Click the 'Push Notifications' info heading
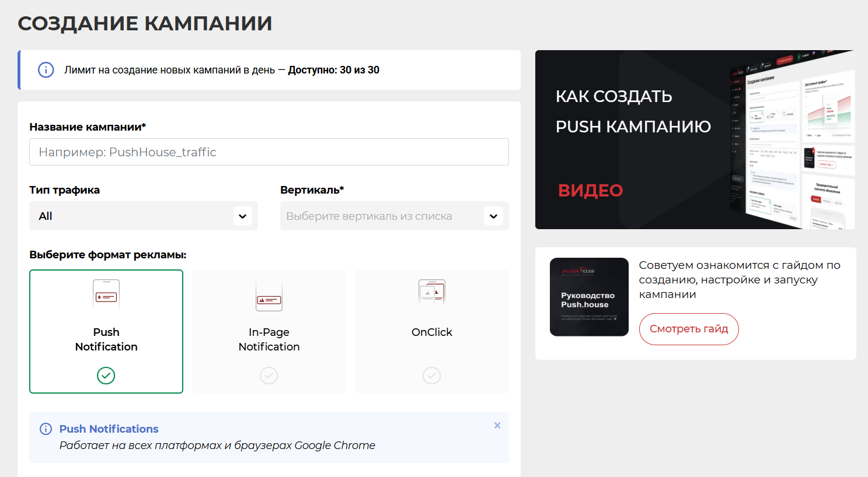Viewport: 868px width, 477px height. (x=109, y=429)
